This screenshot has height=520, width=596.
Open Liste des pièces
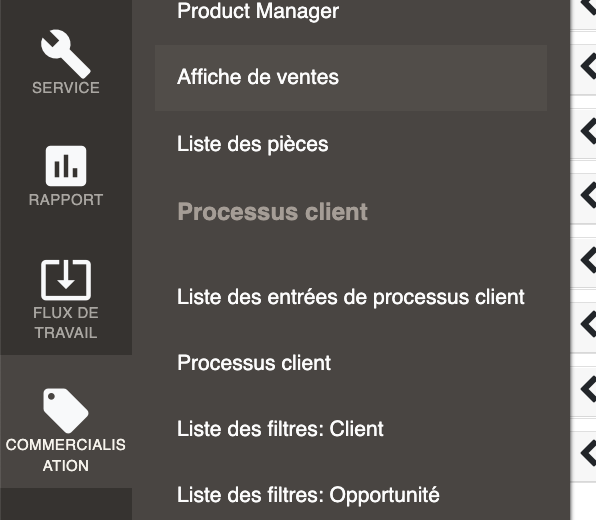pyautogui.click(x=252, y=144)
